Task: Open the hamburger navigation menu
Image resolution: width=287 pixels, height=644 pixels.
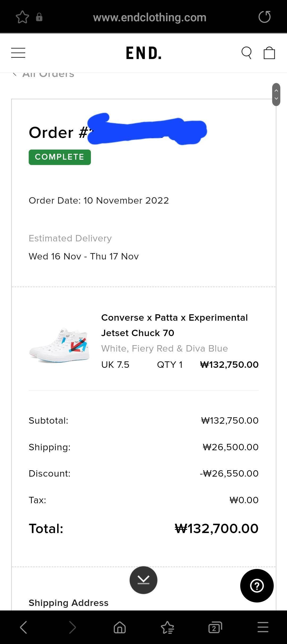Action: tap(18, 53)
